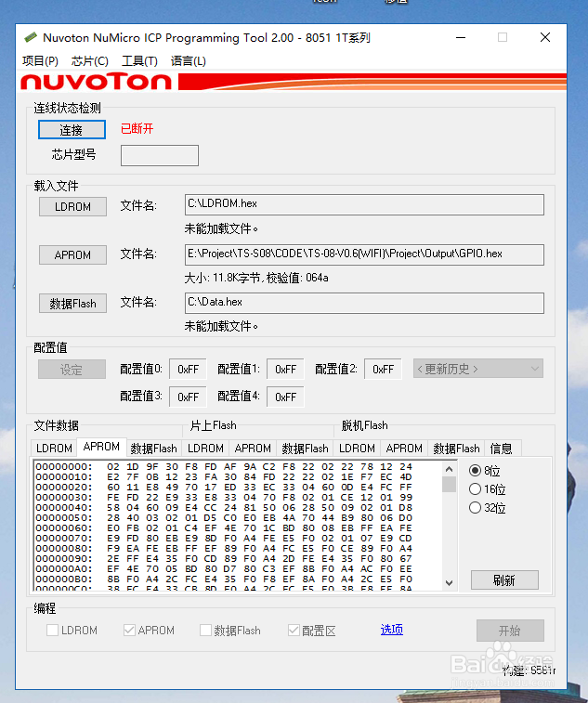
Task: Click the 配置值1 value field
Action: coord(285,370)
